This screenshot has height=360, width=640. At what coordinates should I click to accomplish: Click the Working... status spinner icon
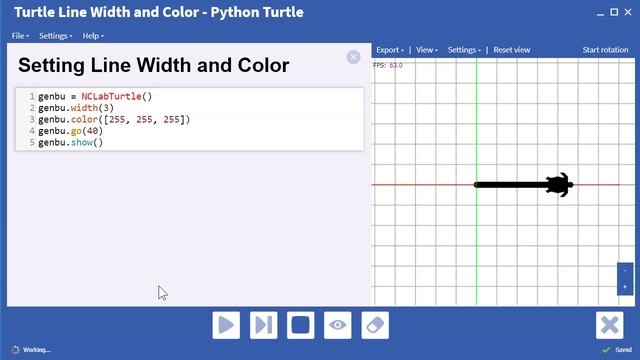pyautogui.click(x=16, y=350)
